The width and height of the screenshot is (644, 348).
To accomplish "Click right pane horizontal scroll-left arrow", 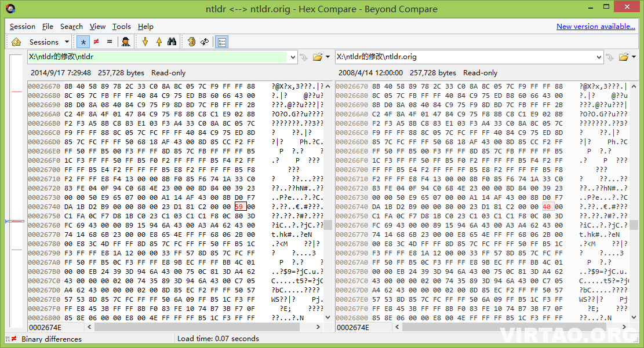I will pos(397,327).
